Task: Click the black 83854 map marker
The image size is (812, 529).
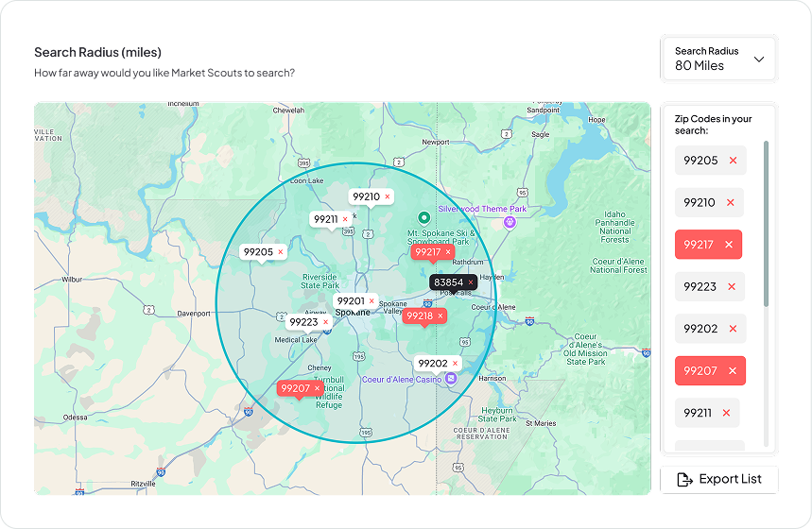Action: click(x=447, y=282)
